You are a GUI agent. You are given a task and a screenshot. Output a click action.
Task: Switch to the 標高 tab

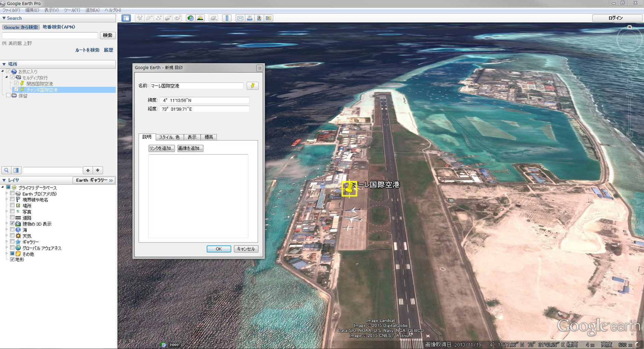[209, 137]
